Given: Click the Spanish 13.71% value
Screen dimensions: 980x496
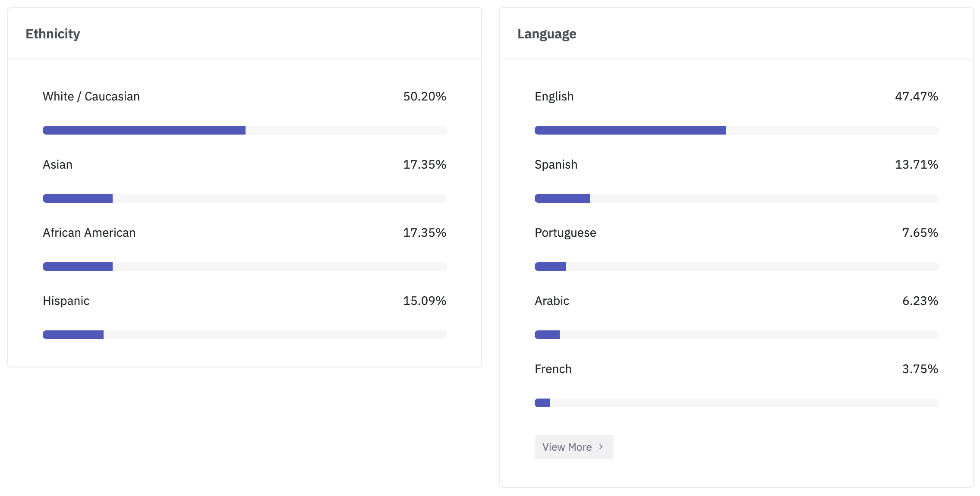Looking at the screenshot, I should pos(917,164).
